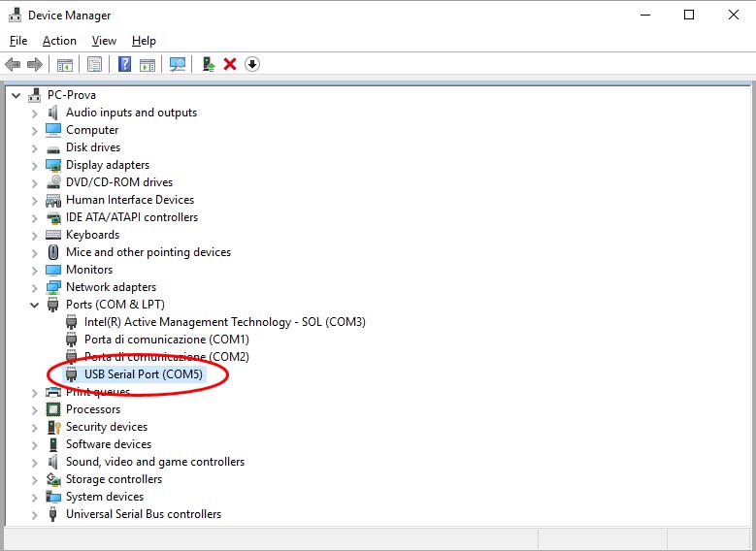Screen dimensions: 756x551
Task: Select the Human Interface Devices label
Action: pos(130,200)
